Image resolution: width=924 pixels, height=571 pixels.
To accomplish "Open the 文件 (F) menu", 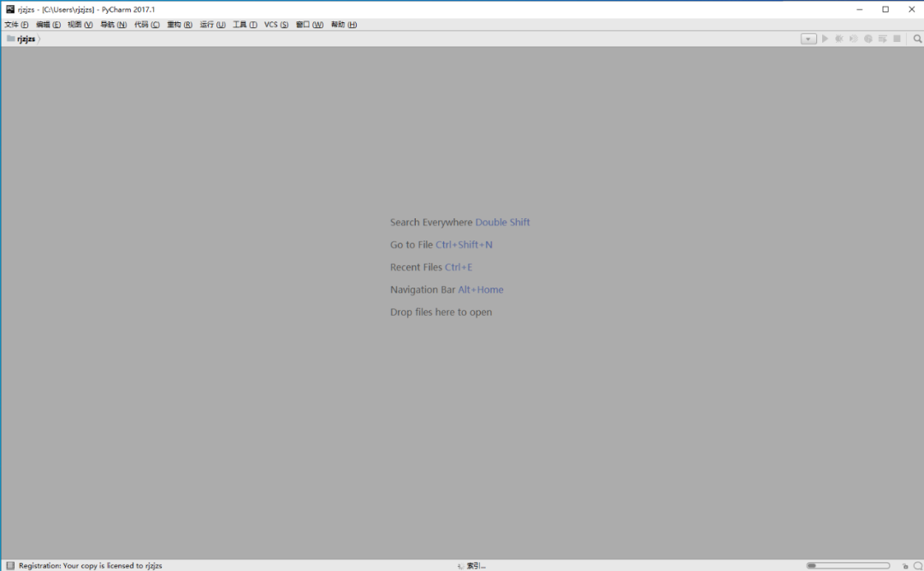I will 16,24.
